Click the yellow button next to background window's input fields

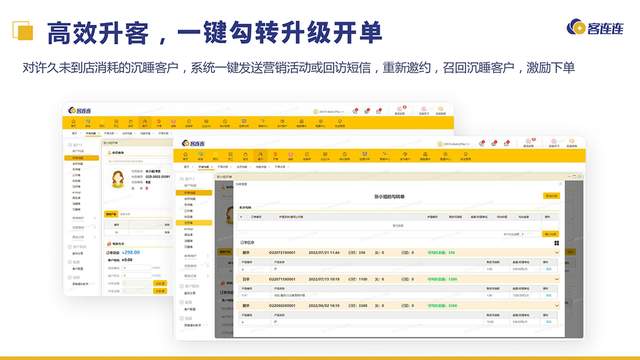click(160, 283)
